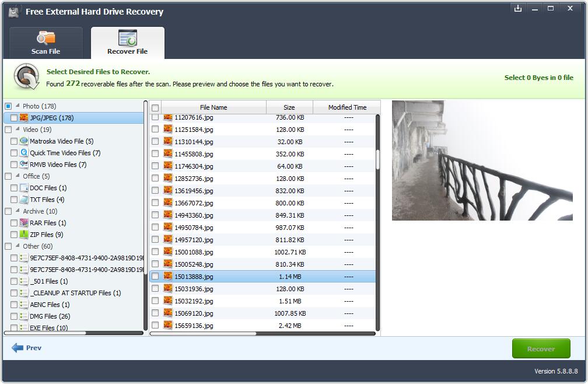Sort by Size column header
588x384 pixels.
(x=289, y=107)
